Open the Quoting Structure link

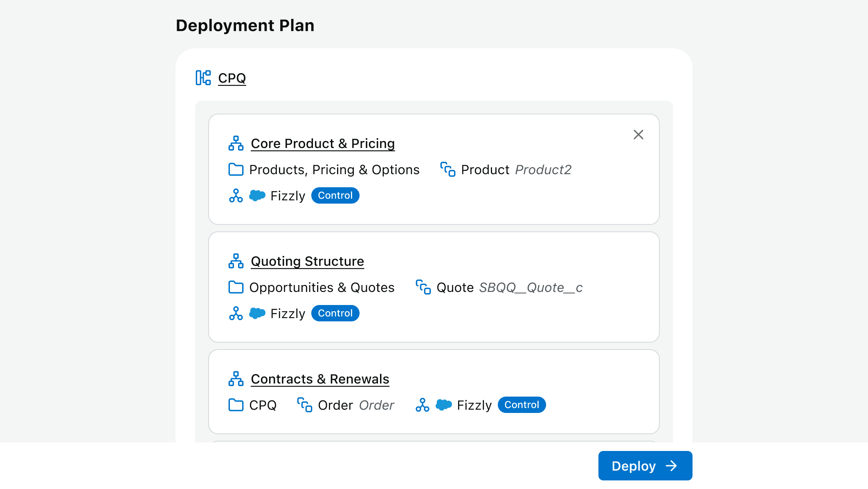tap(307, 261)
